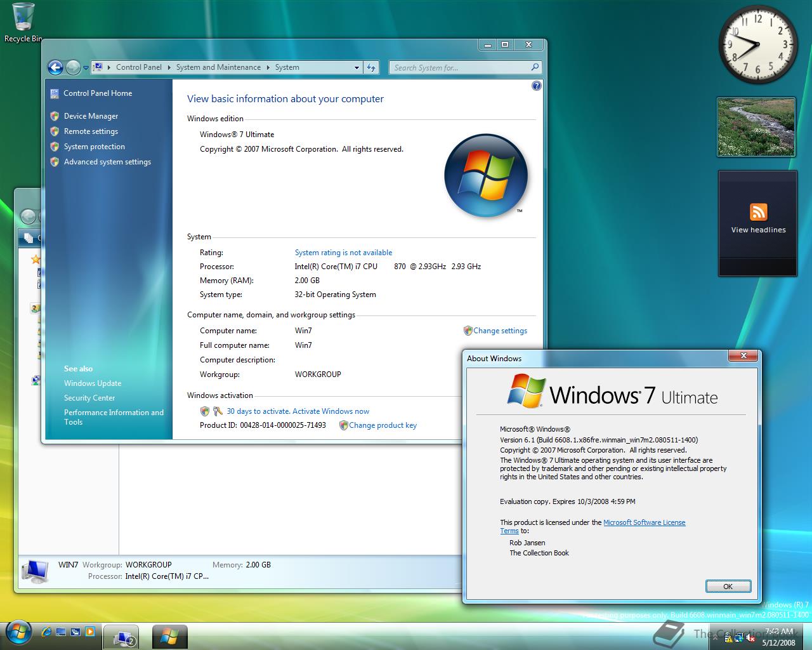Close the About Windows dialog
Viewport: 812px width, 650px height.
click(x=743, y=356)
